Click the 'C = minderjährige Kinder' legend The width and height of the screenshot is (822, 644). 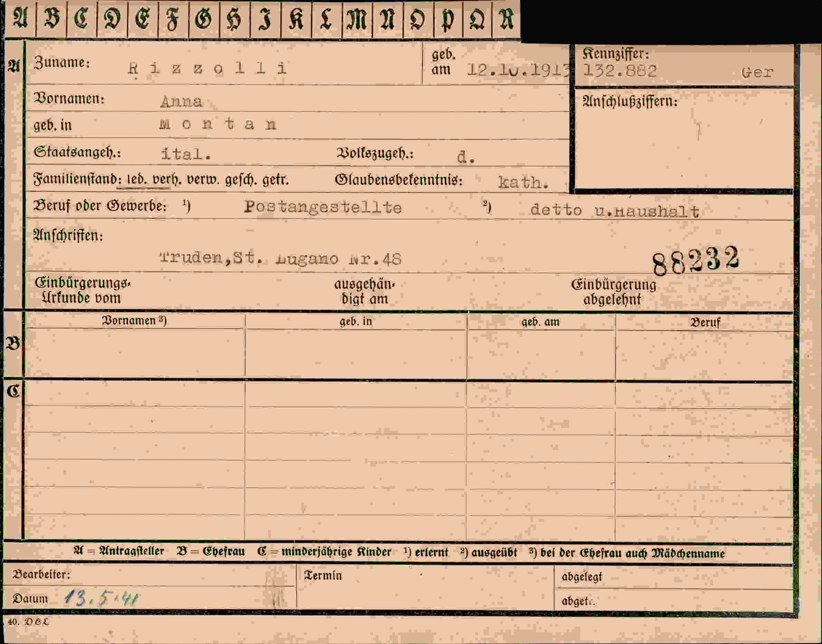[324, 552]
